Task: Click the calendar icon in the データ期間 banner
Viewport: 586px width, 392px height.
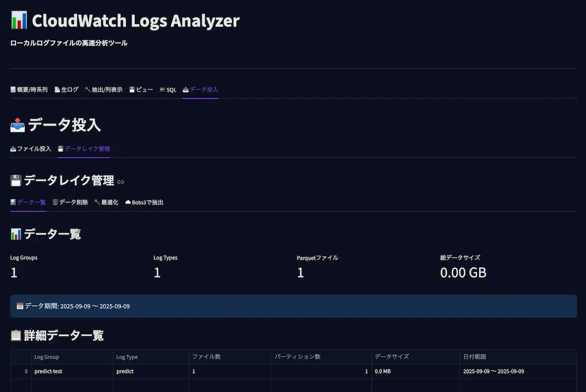Action: (x=20, y=307)
